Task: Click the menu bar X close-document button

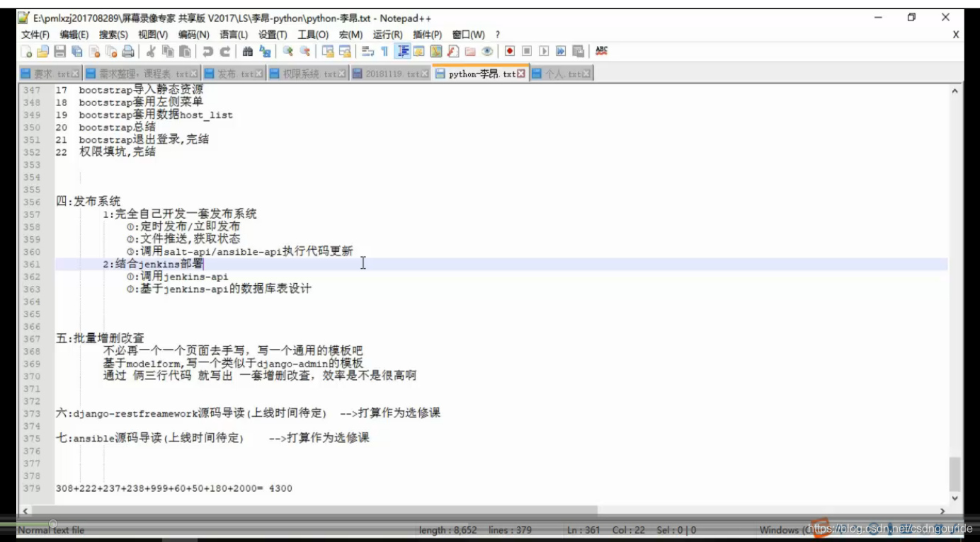Action: [x=955, y=35]
